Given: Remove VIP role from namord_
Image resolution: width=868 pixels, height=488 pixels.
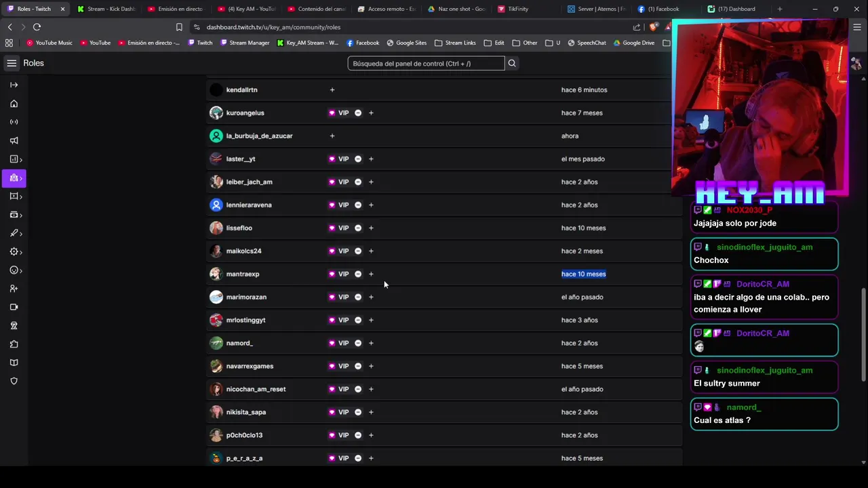Looking at the screenshot, I should point(358,343).
